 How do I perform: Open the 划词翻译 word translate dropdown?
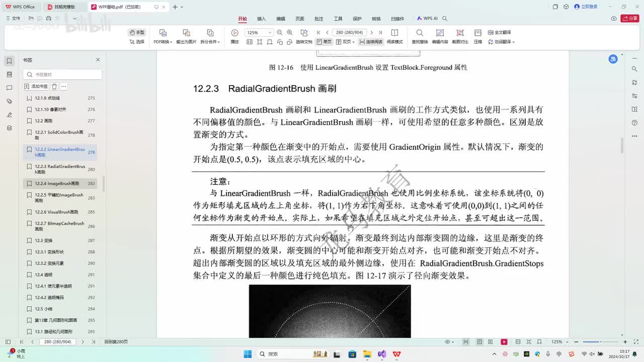(x=501, y=42)
